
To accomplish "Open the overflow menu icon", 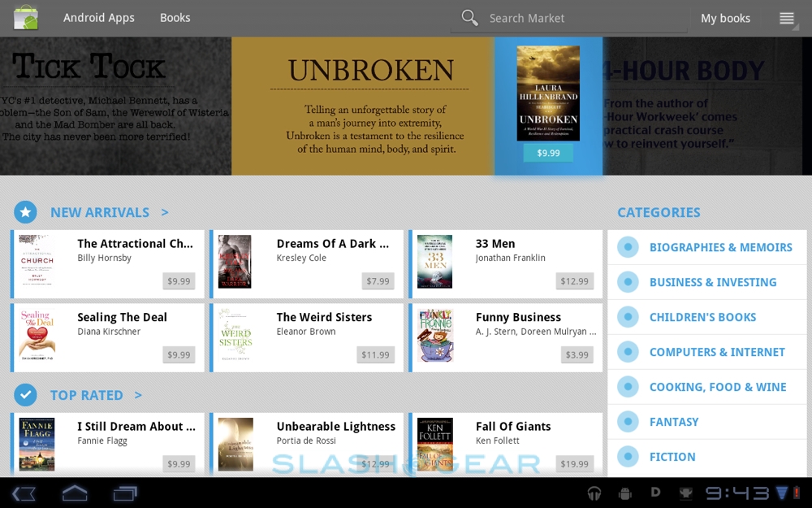I will point(787,18).
